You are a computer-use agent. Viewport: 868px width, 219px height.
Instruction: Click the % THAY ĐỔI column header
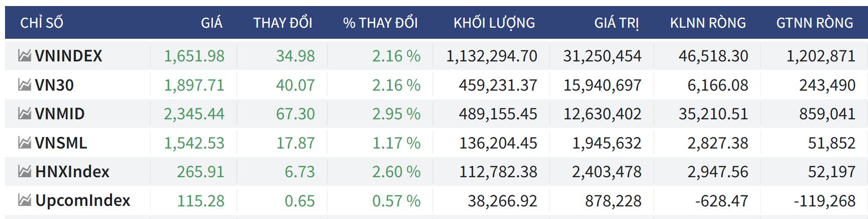(380, 23)
